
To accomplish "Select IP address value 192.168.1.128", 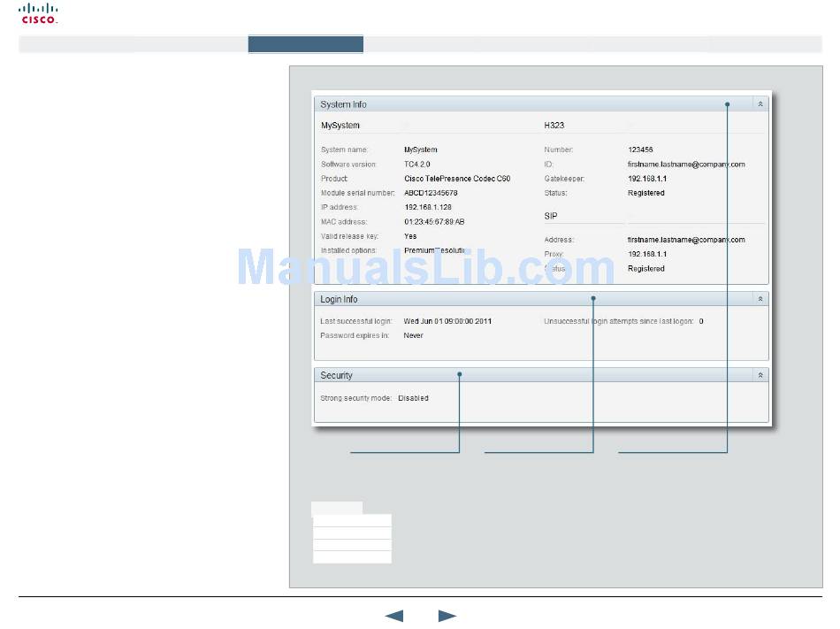I will tap(428, 207).
